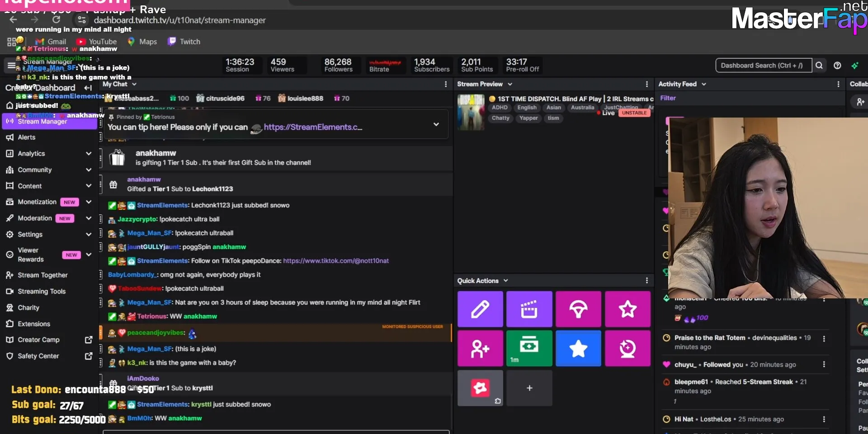Add a new quick action with plus tile
The height and width of the screenshot is (434, 868).
click(x=529, y=388)
